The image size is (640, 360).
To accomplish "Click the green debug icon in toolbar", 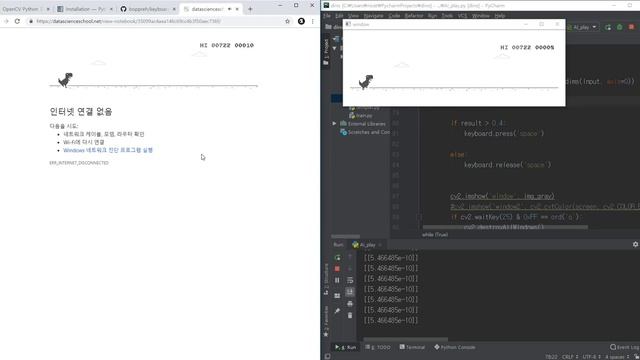I will 620,27.
